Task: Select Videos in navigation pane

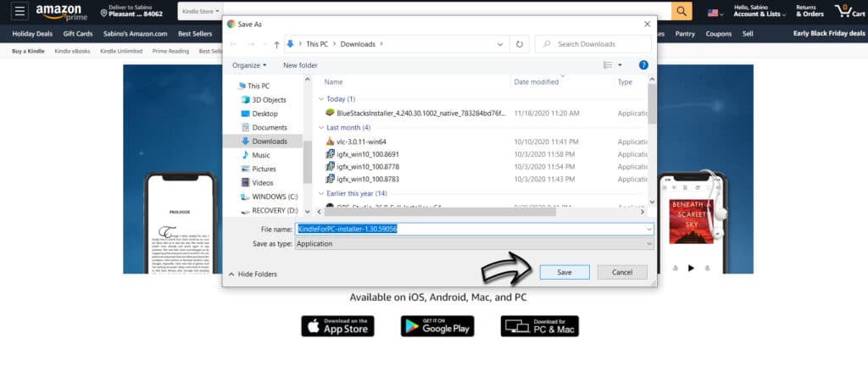Action: [x=258, y=183]
